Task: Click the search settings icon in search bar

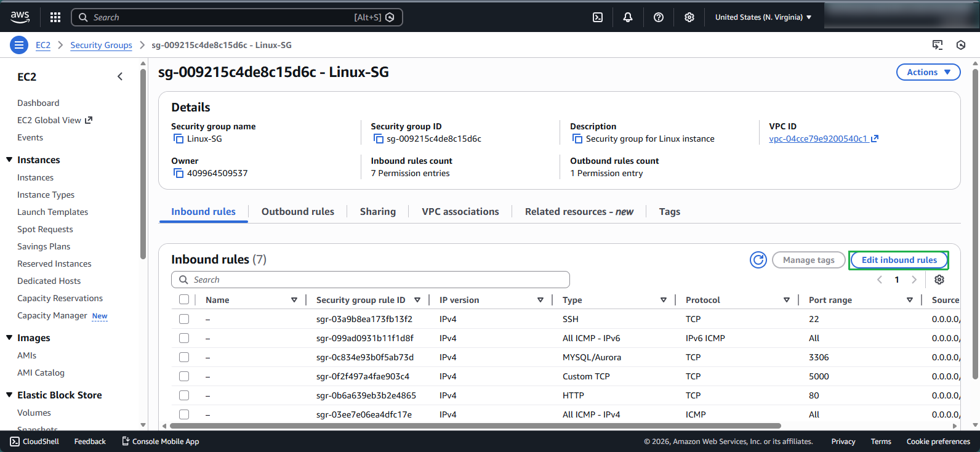Action: point(390,17)
